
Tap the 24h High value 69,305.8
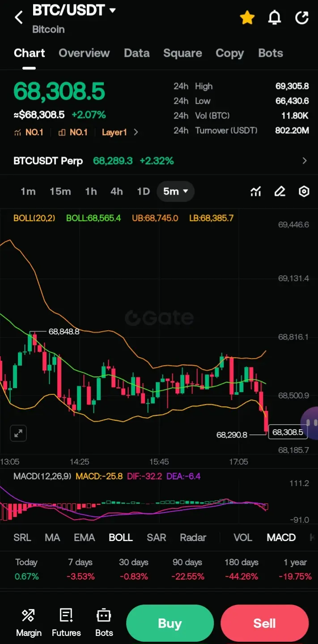click(292, 86)
